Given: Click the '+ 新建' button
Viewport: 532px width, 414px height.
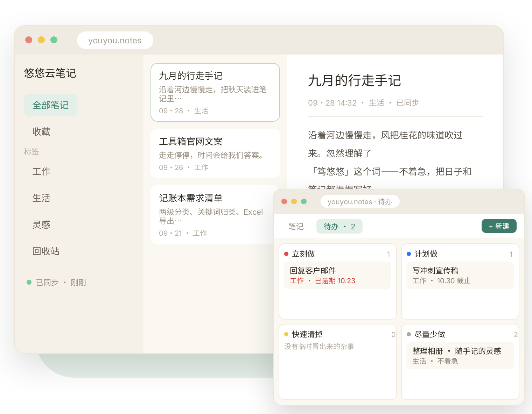Looking at the screenshot, I should click(499, 226).
